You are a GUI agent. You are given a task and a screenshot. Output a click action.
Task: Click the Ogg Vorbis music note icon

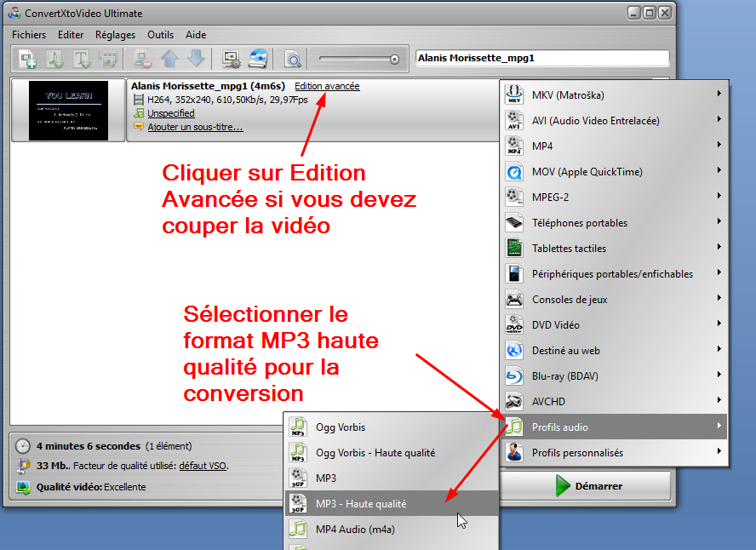pyautogui.click(x=298, y=427)
